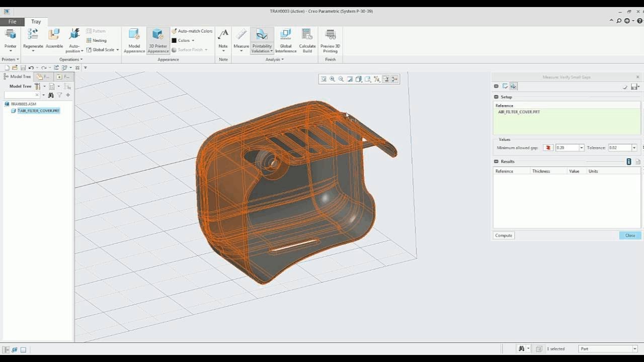Open the Minimum allowed gap value dropdown arrow

(x=582, y=148)
